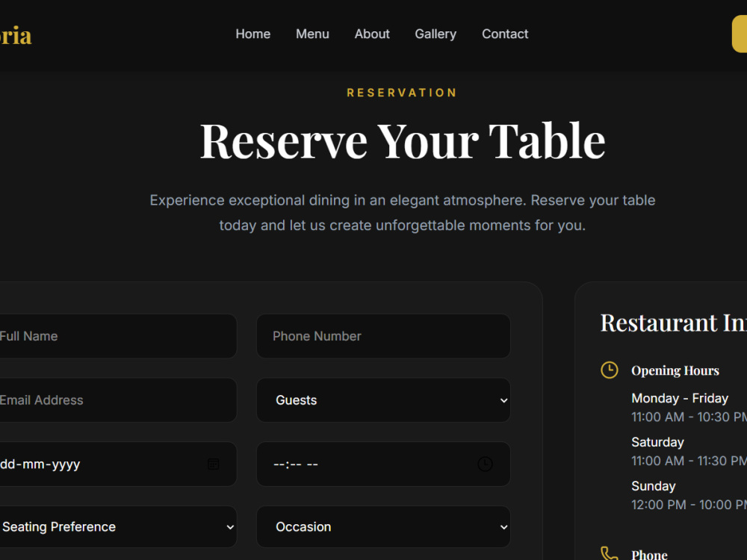Open the calendar picker icon in date field

coord(214,464)
